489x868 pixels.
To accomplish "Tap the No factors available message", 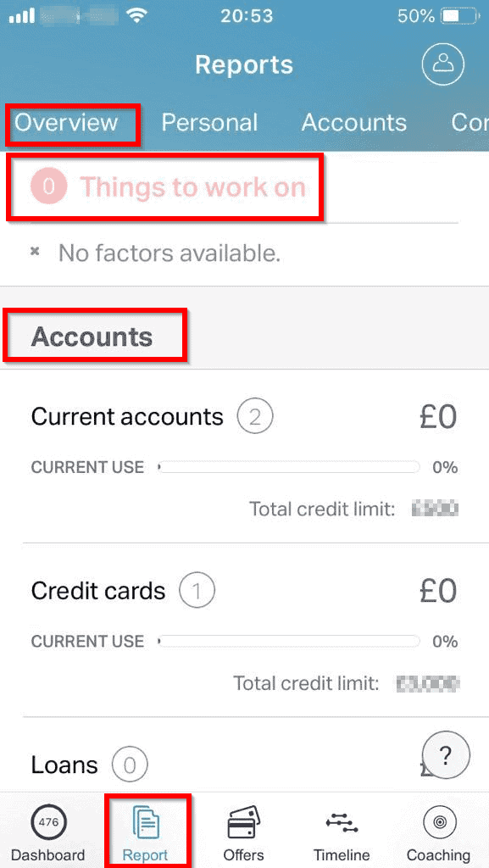I will coord(169,253).
